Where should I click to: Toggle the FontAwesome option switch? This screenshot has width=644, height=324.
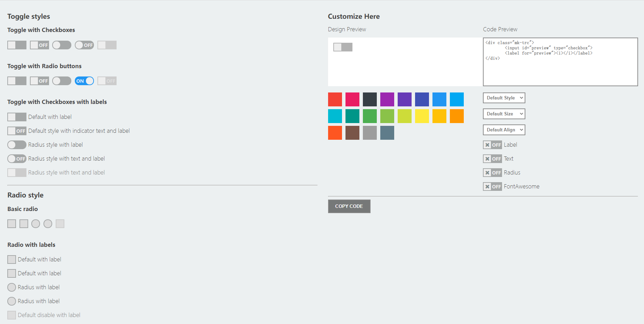[x=492, y=187]
